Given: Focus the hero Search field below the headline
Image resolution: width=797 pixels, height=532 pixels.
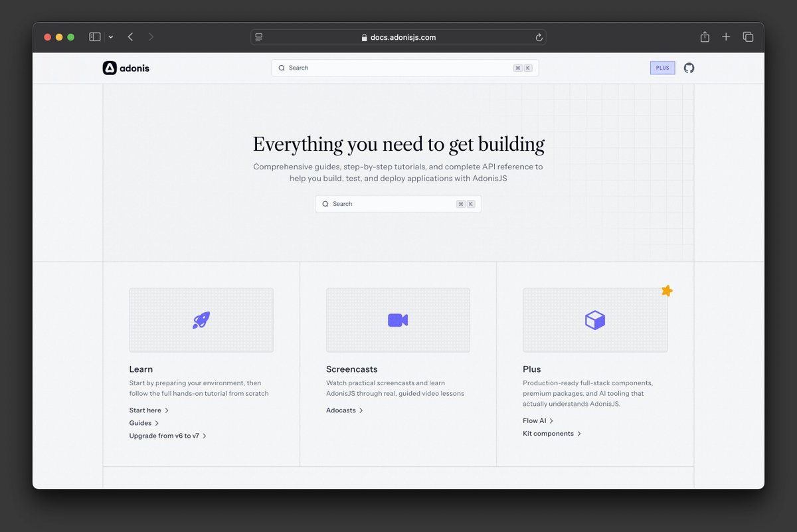Looking at the screenshot, I should click(398, 204).
